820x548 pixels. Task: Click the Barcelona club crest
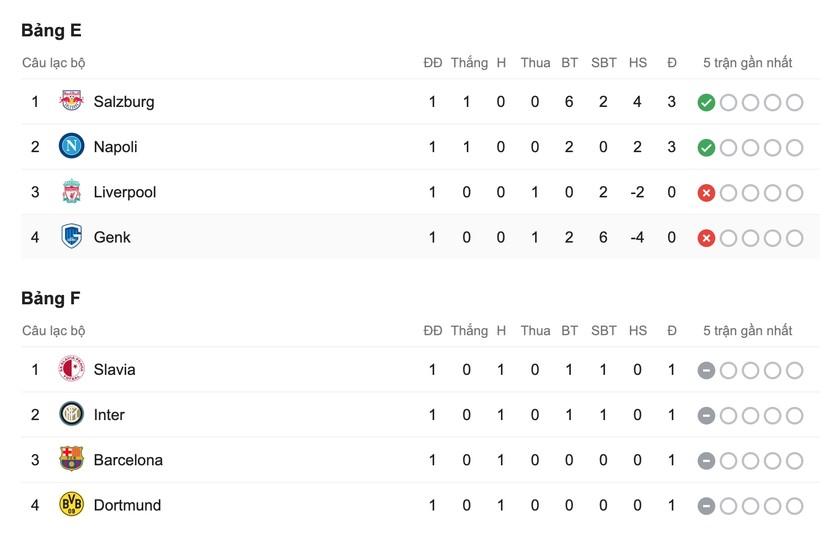pos(71,460)
